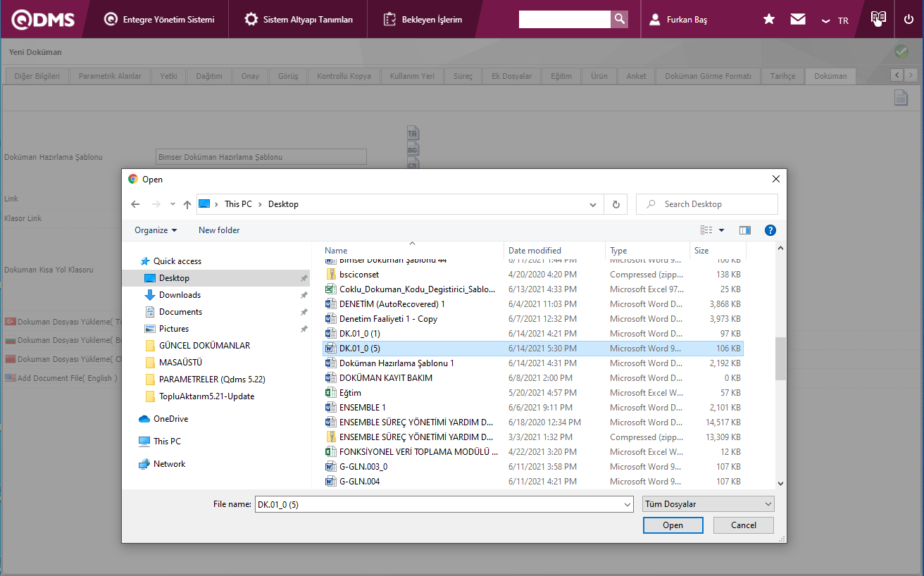Open the help question mark icon
The image size is (924, 576).
click(x=770, y=230)
